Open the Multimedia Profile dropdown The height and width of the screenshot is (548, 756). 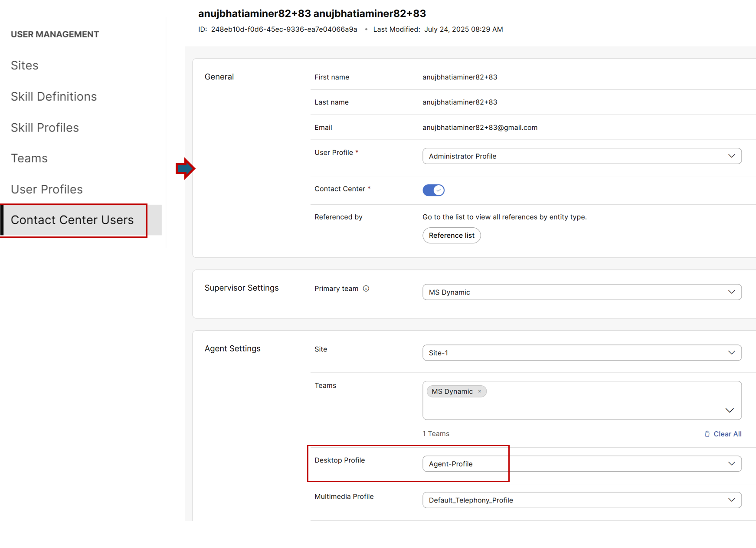tap(582, 500)
